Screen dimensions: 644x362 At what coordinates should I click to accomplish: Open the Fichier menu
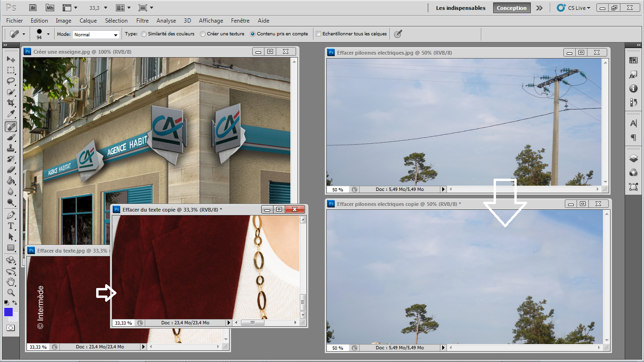15,21
